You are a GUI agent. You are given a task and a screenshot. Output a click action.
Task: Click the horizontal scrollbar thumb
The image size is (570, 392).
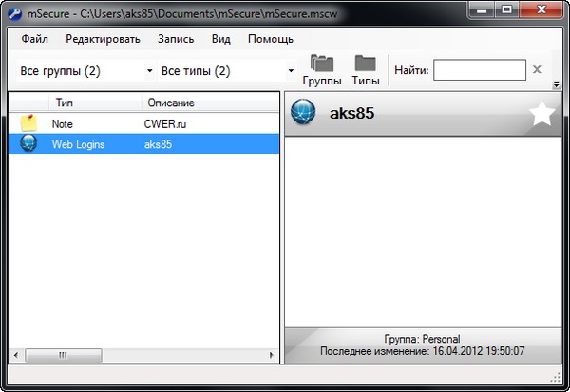pyautogui.click(x=64, y=355)
